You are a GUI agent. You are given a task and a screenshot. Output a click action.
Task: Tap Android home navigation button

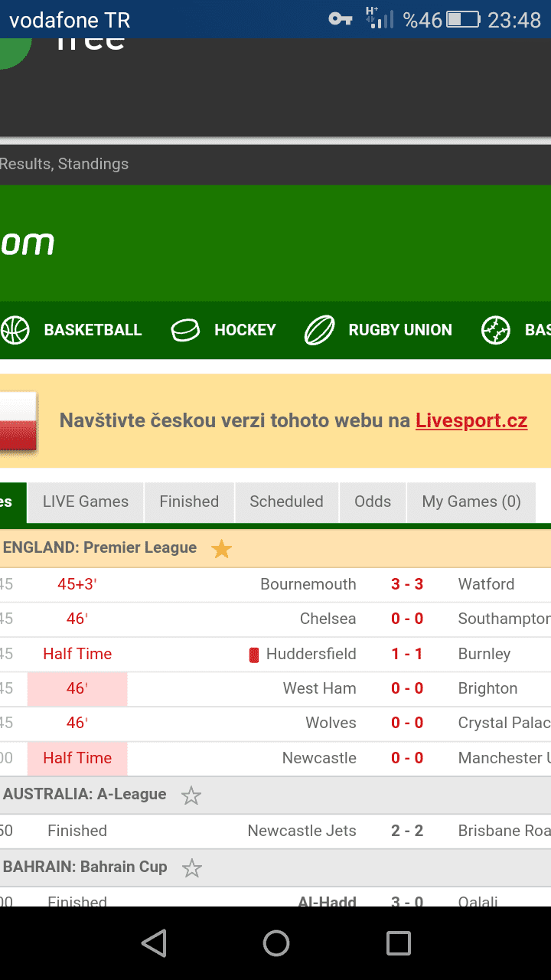(276, 943)
